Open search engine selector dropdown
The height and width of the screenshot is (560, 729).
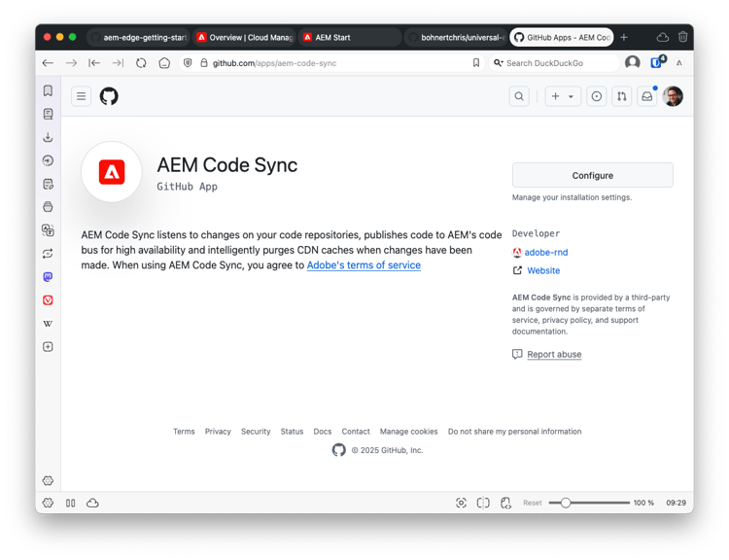click(x=499, y=63)
